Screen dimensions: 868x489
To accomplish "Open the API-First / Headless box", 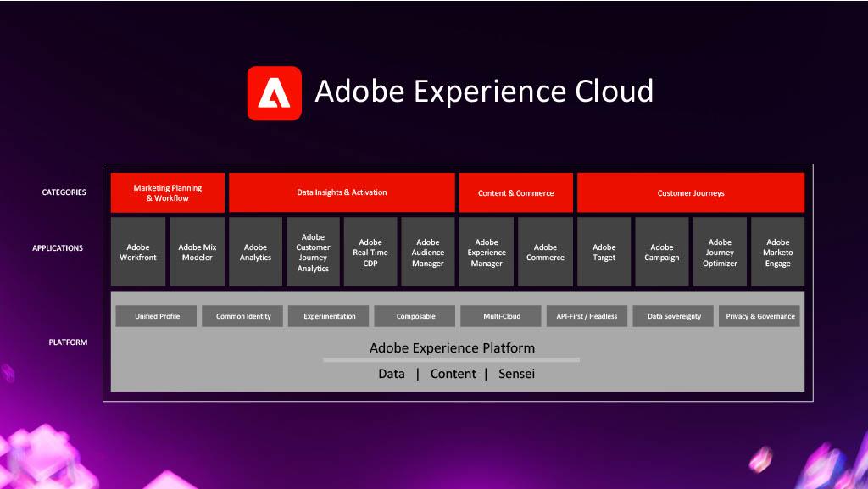I will coord(587,316).
